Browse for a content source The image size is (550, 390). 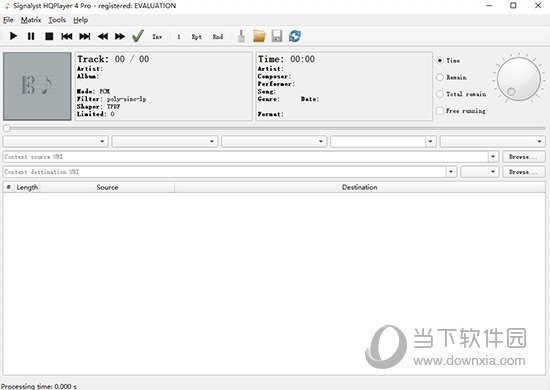click(524, 157)
